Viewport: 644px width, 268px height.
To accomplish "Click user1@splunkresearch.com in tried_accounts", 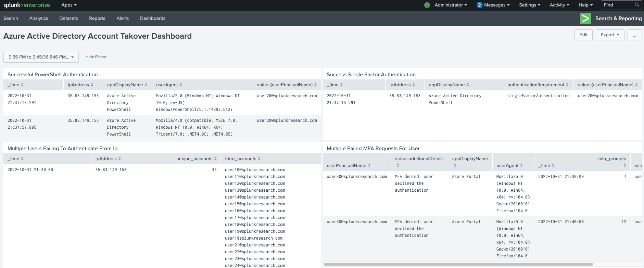I will 254,238.
